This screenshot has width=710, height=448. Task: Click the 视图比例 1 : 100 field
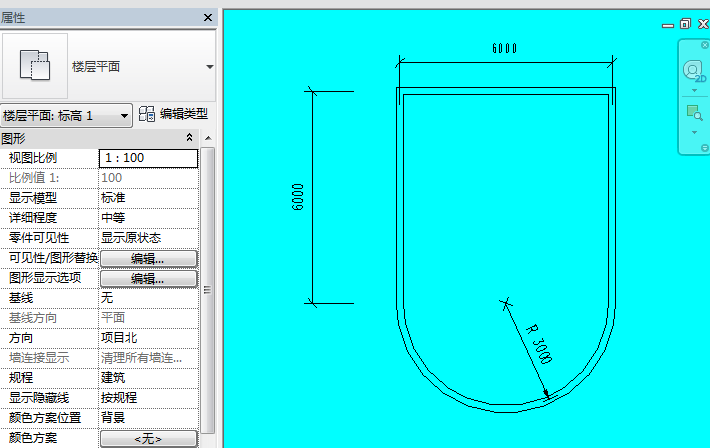[148, 158]
